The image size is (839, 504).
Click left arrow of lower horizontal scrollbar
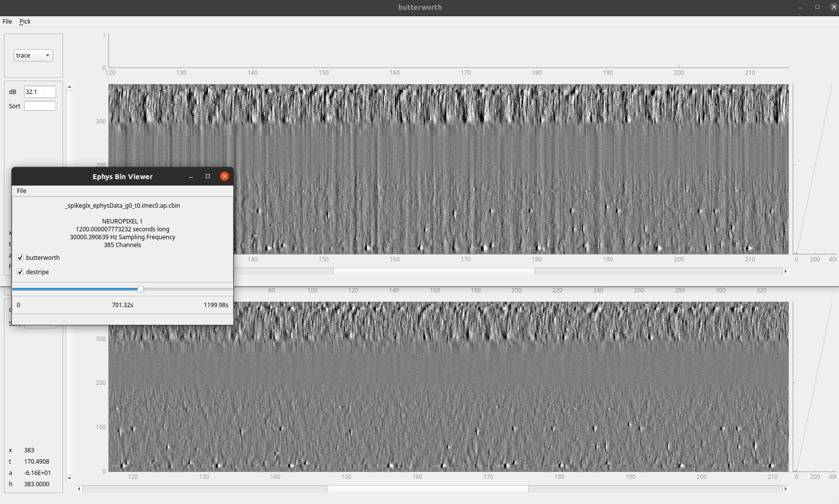tap(79, 489)
